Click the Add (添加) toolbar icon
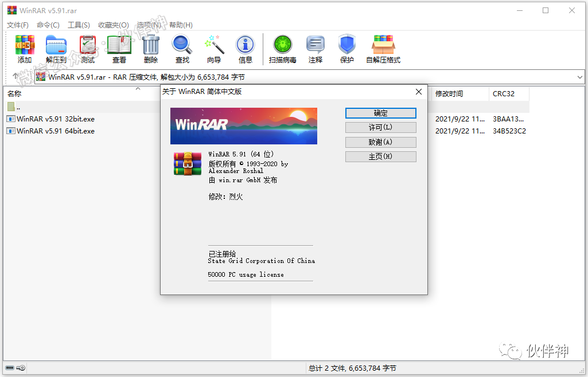This screenshot has width=588, height=377. coord(25,49)
